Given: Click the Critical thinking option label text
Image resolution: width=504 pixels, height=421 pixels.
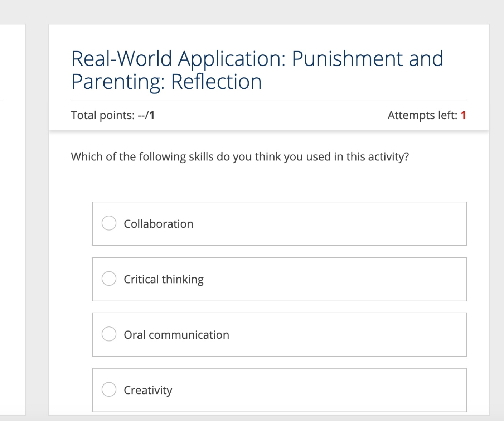Looking at the screenshot, I should pos(164,279).
